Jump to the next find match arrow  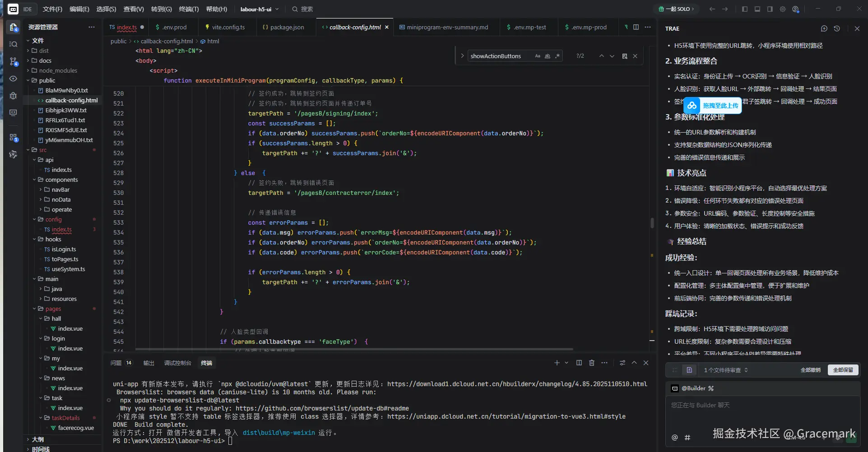click(x=612, y=56)
